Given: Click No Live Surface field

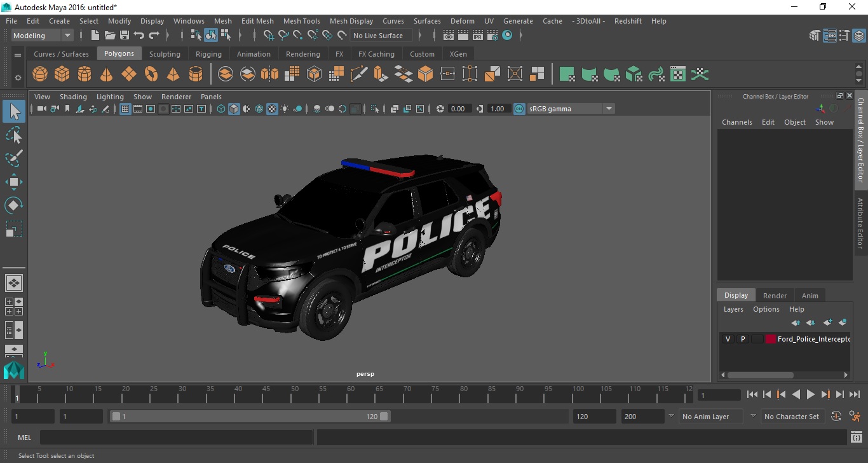Looking at the screenshot, I should tap(381, 36).
